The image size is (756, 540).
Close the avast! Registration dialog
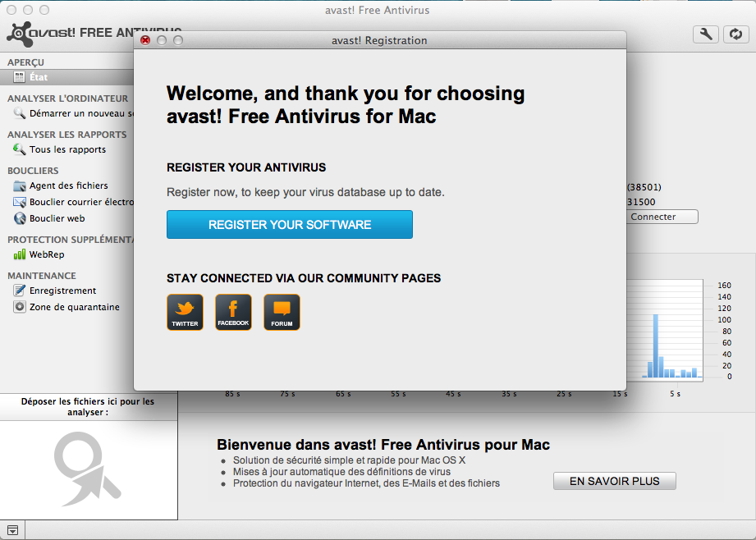[x=145, y=40]
